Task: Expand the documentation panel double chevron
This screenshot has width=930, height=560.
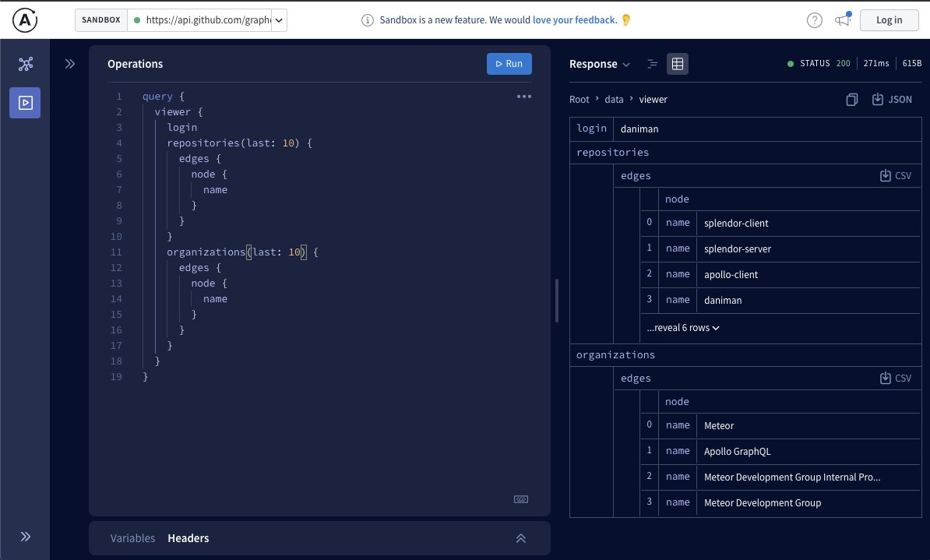Action: coord(70,64)
